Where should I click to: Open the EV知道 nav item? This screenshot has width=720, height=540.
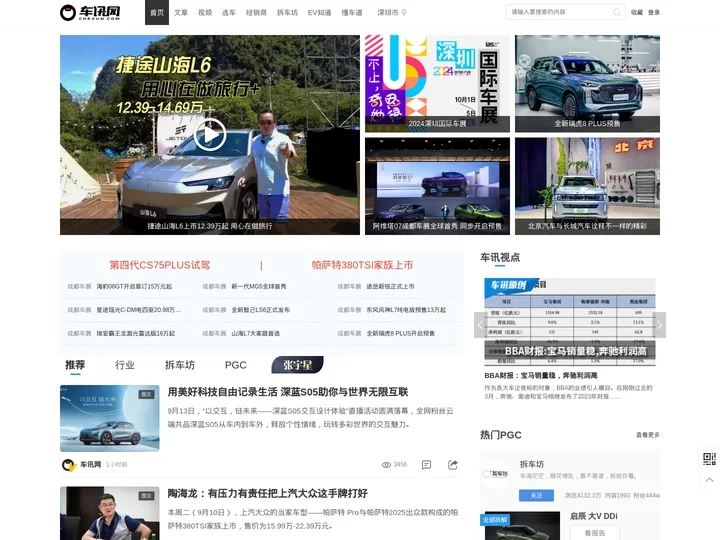[320, 12]
